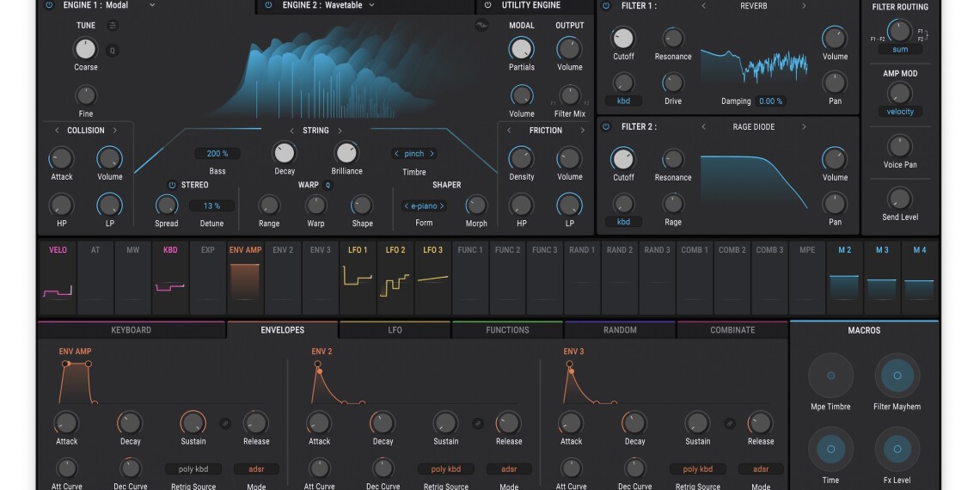Click the tune settings icon beside TUNE
The image size is (980, 490).
[113, 26]
